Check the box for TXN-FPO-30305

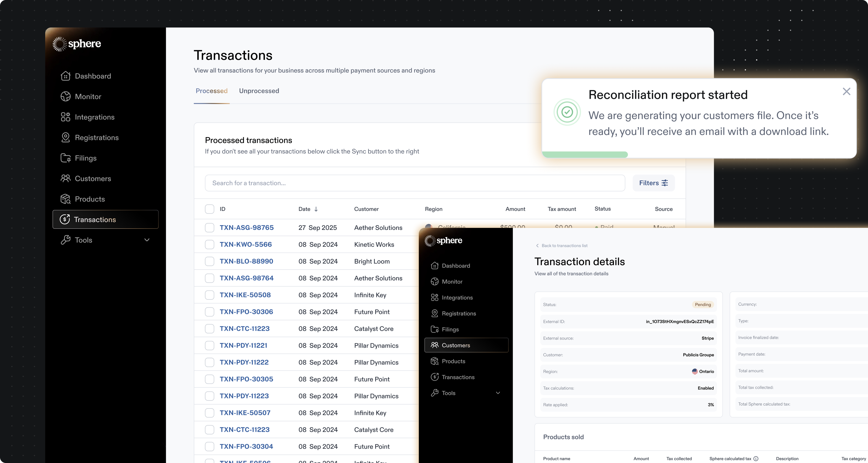point(210,379)
